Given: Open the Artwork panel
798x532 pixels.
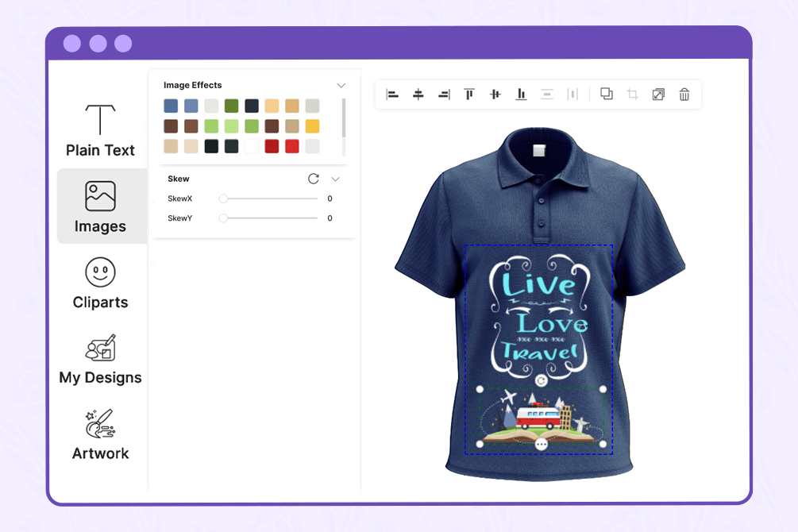Looking at the screenshot, I should [x=100, y=435].
